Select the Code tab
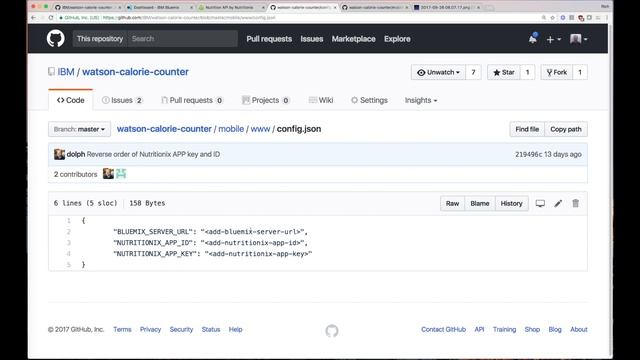Viewport: 640px width, 360px height. coord(71,100)
